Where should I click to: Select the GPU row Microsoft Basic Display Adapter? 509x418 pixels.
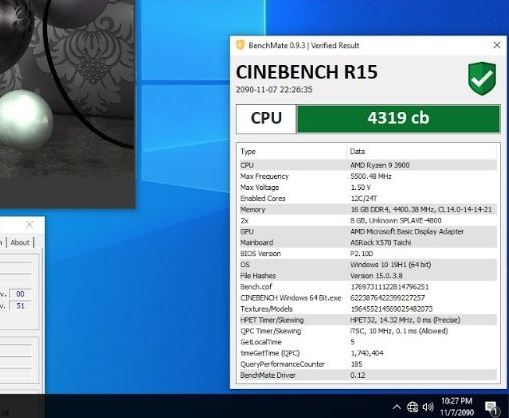368,231
